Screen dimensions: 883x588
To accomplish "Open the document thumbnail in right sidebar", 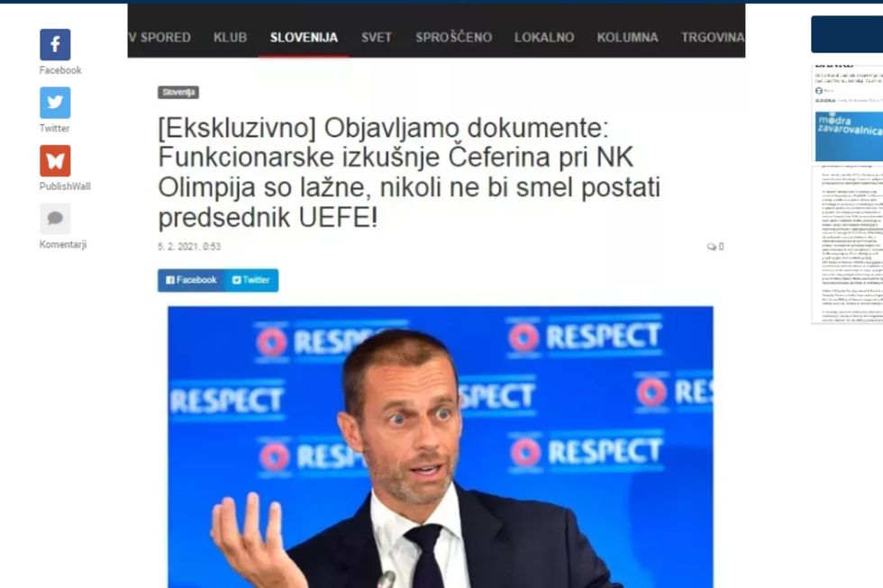I will click(848, 244).
